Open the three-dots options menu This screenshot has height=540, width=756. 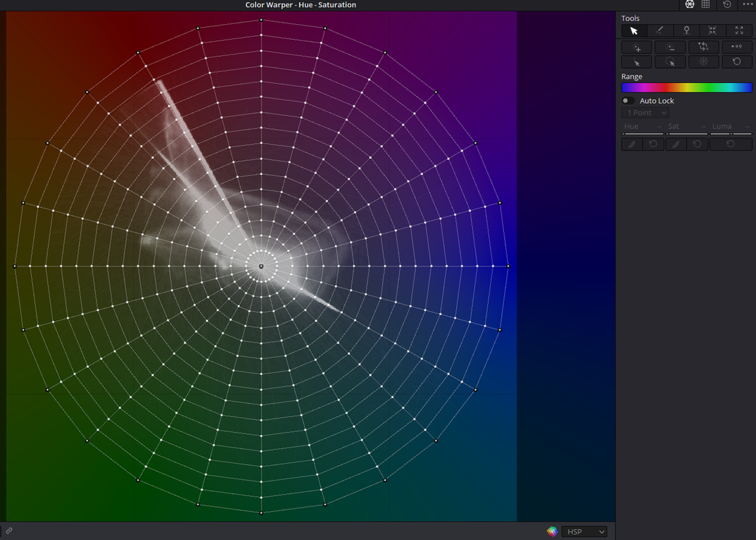click(x=748, y=4)
